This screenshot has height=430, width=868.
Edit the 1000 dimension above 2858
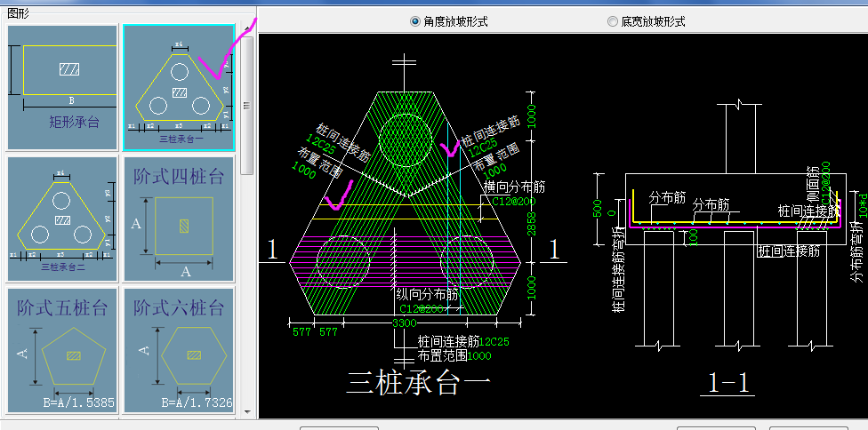532,116
